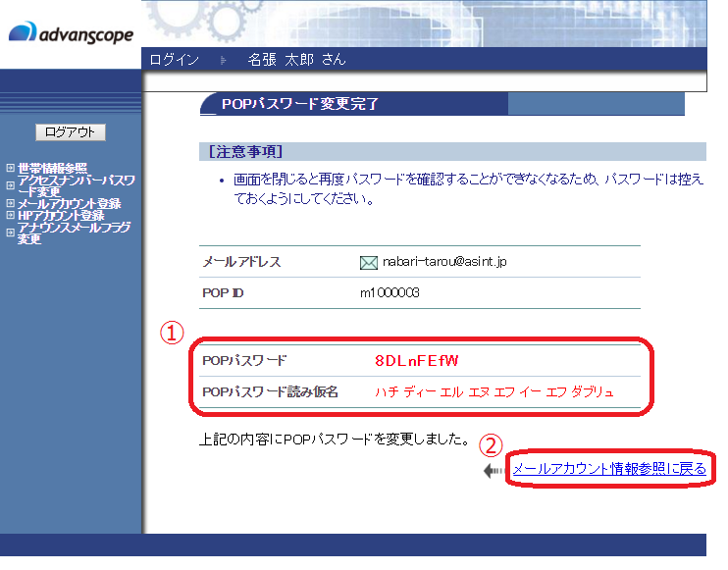
Task: Open メールアカウント登録 sidebar link
Action: tap(70, 203)
